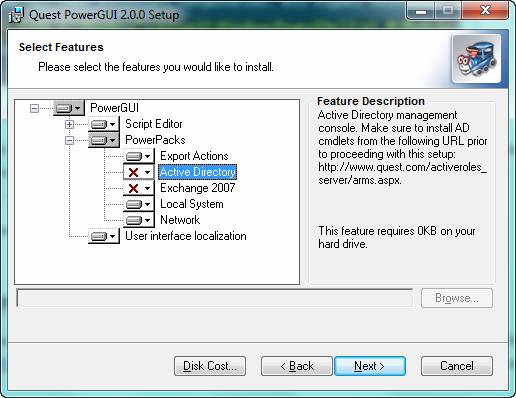Close the Quest PowerGUI Setup window
The width and height of the screenshot is (516, 398).
coord(485,11)
